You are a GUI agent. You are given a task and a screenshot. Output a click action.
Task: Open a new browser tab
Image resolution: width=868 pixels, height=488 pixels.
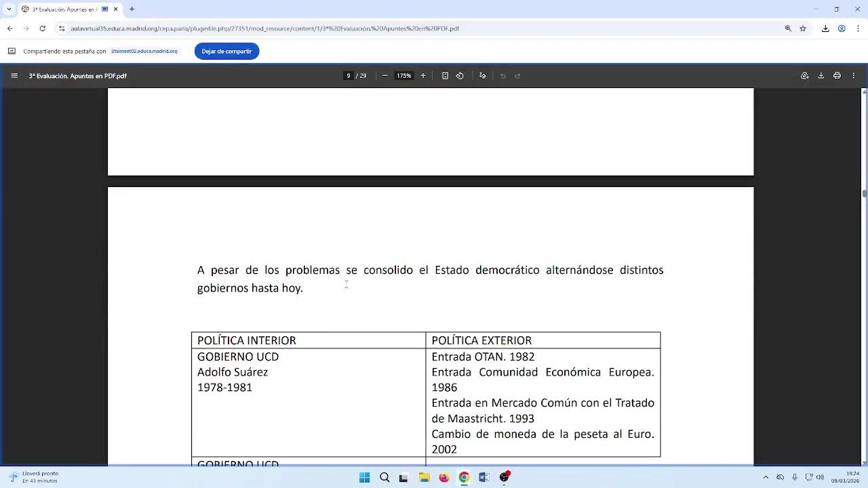click(132, 9)
